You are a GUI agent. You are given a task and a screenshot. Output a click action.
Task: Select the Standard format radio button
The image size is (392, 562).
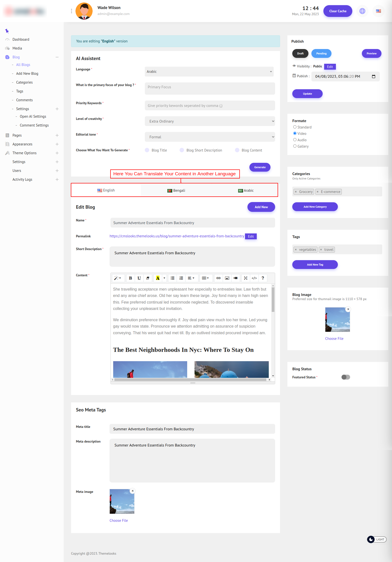295,127
